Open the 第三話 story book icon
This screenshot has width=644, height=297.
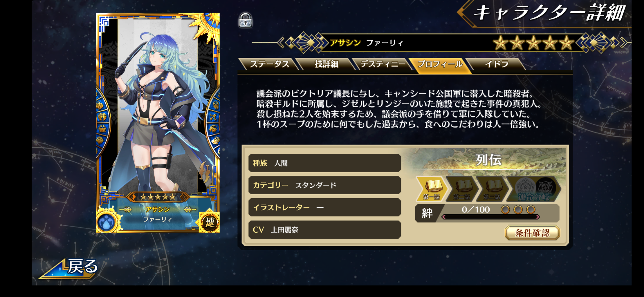click(x=492, y=189)
